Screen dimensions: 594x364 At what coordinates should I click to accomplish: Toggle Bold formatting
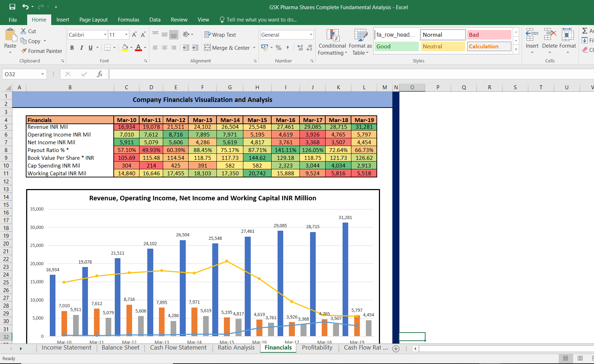click(x=72, y=48)
